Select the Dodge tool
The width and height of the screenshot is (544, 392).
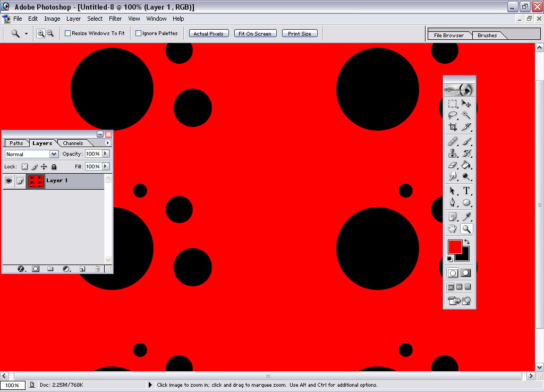point(466,176)
